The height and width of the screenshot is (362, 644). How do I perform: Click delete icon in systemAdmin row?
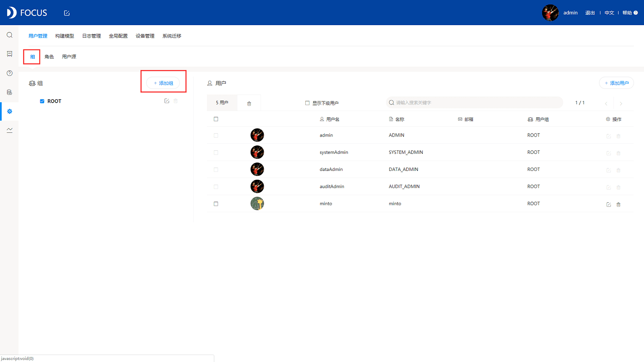pos(618,153)
